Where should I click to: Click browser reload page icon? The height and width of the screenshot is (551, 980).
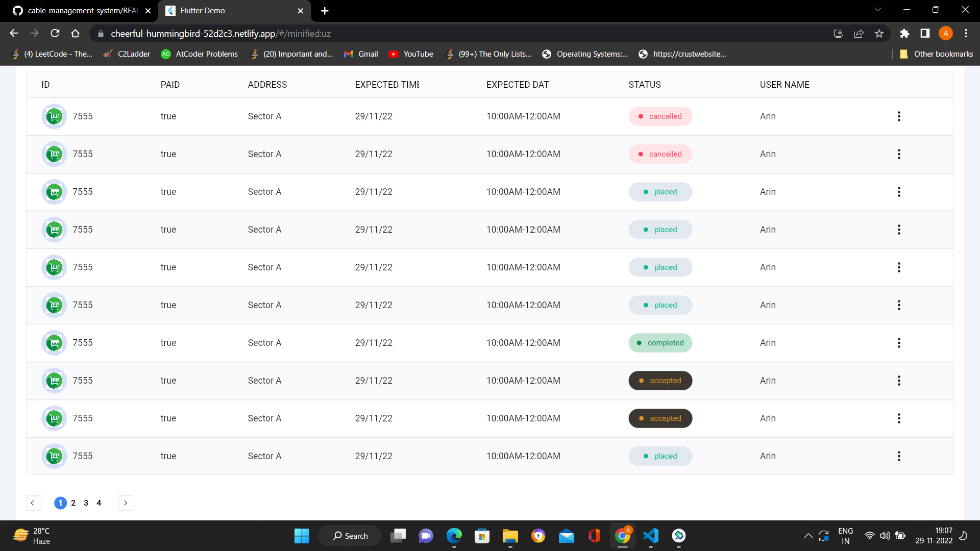55,34
